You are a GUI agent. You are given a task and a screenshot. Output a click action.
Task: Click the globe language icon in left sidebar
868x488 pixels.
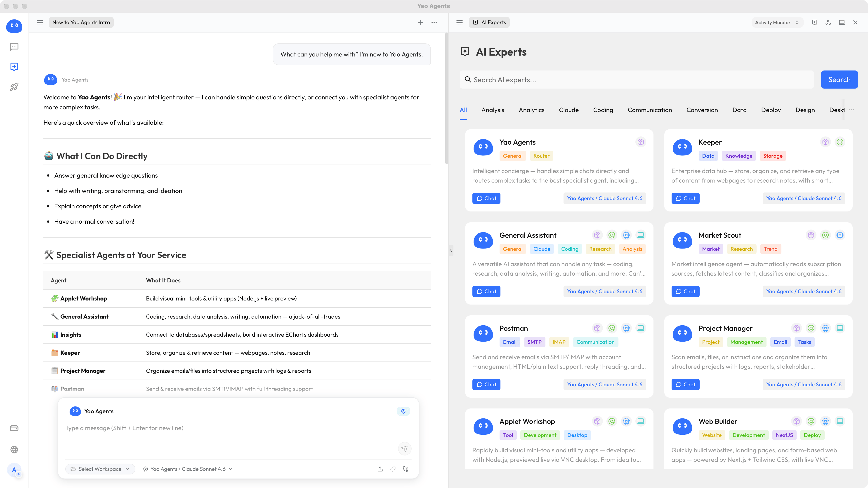14,450
